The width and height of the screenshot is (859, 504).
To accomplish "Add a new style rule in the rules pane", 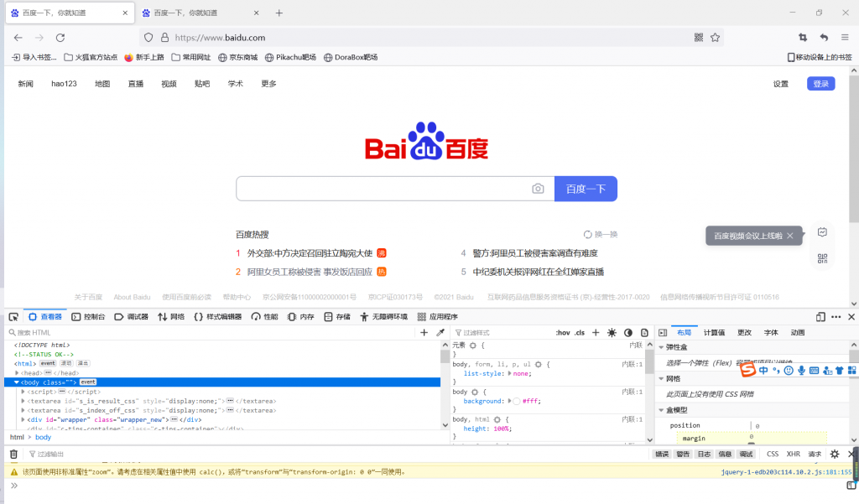I will 596,333.
